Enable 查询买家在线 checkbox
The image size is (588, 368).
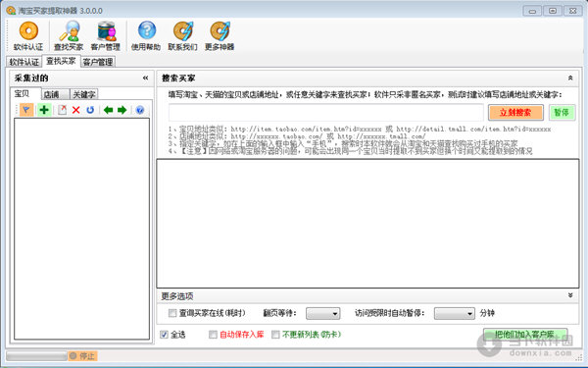[172, 313]
